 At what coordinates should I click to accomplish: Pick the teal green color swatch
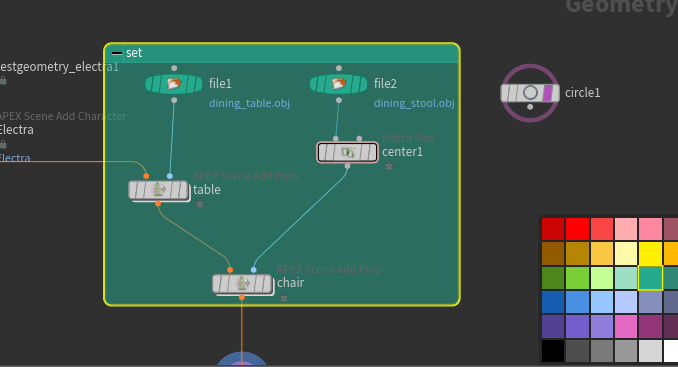pyautogui.click(x=650, y=278)
